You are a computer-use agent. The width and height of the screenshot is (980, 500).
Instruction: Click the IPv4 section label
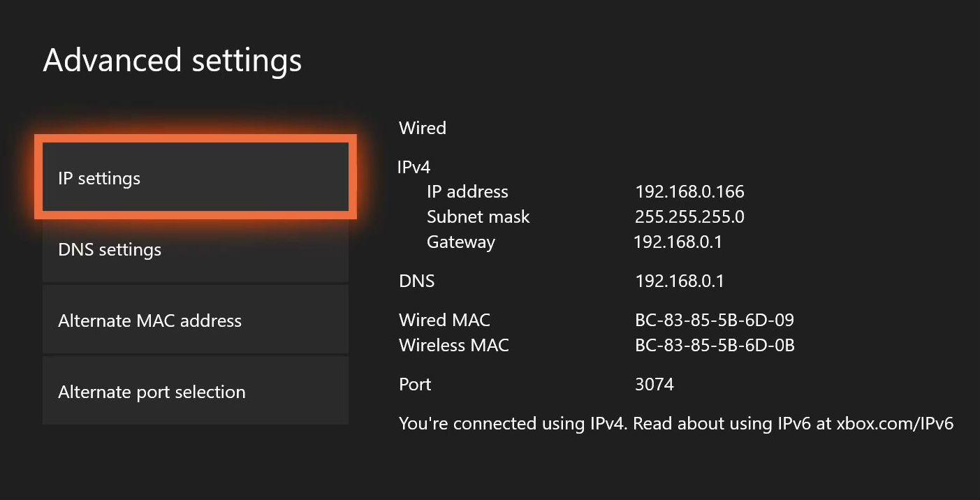414,167
